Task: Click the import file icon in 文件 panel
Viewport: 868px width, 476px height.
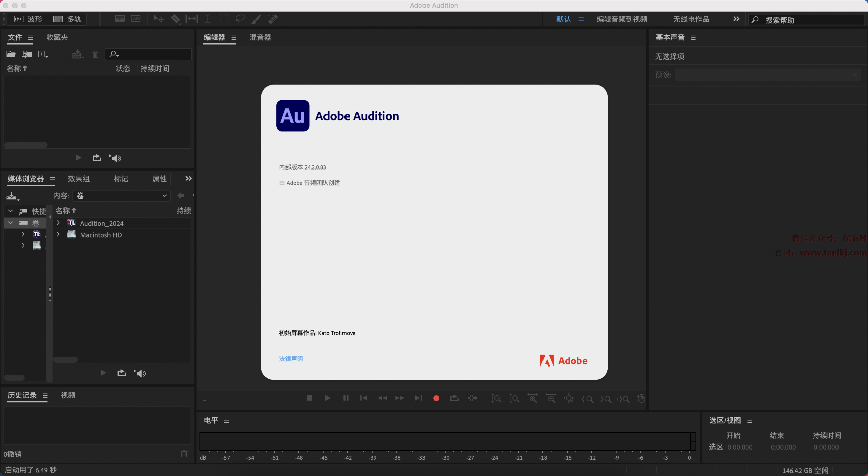Action: pos(27,54)
